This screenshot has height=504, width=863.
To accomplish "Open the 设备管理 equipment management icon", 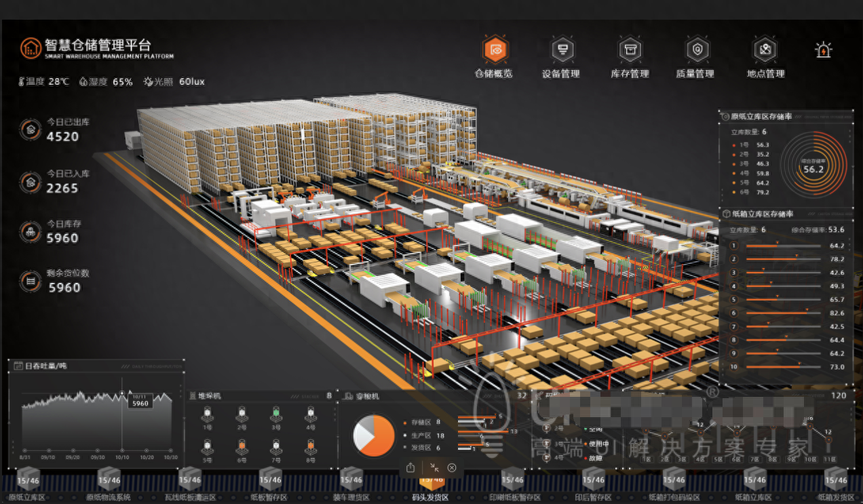I will tap(562, 50).
